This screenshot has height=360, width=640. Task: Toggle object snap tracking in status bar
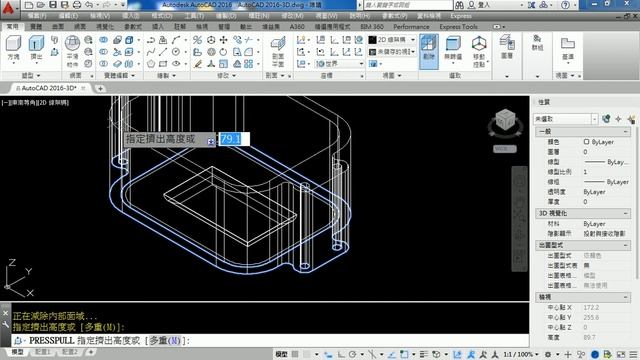[391, 354]
